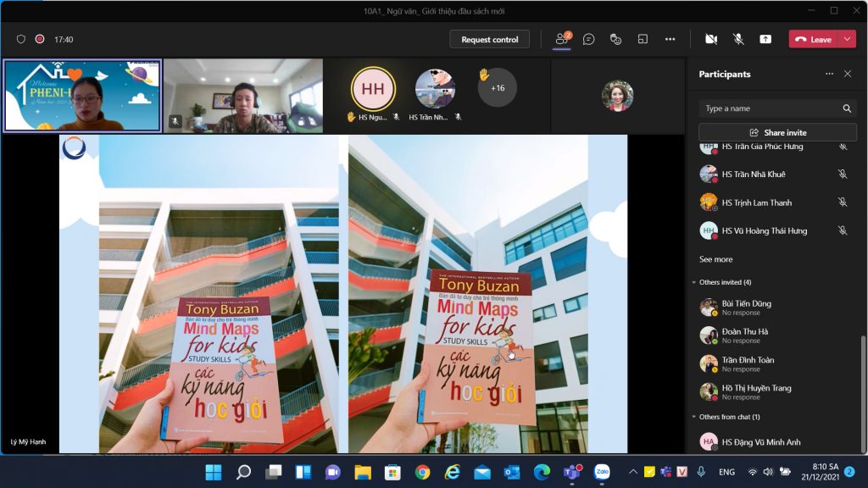Screen dimensions: 868x488
Task: Launch Microsoft Edge from taskbar
Action: [542, 472]
